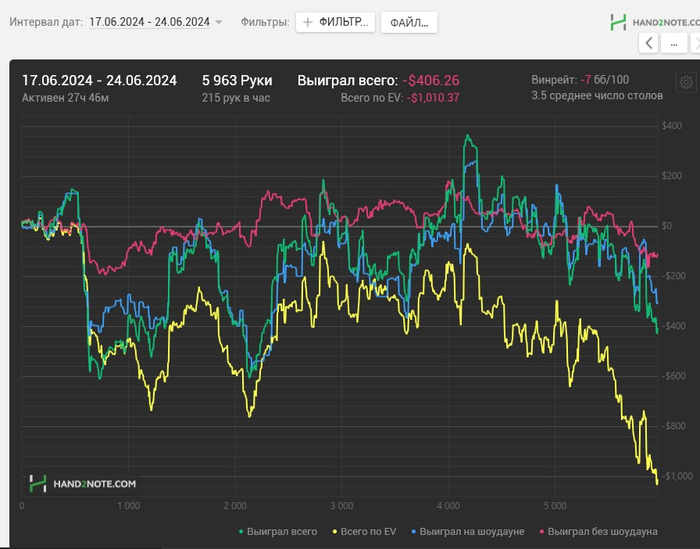This screenshot has width=700, height=549.
Task: Open the date interval dropdown arrow
Action: point(219,22)
